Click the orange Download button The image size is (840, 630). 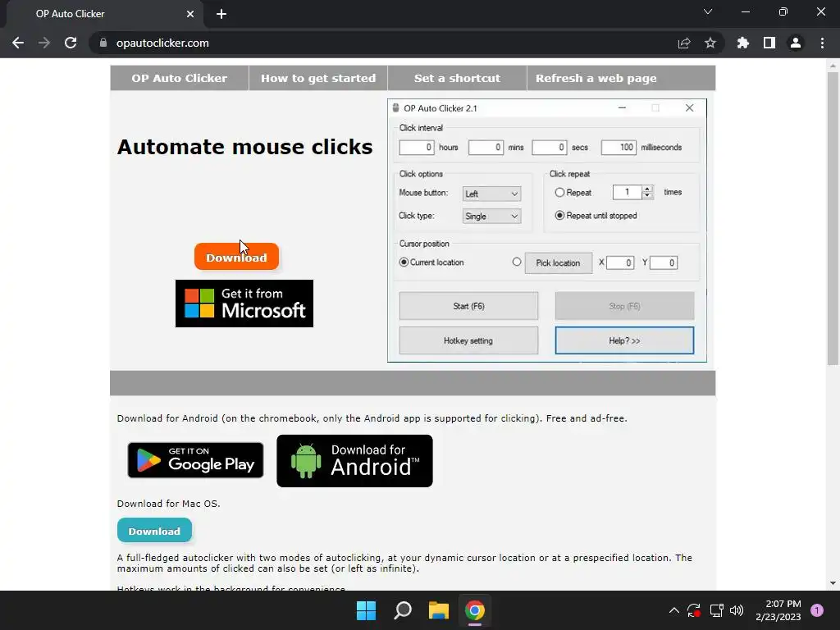[x=236, y=257]
